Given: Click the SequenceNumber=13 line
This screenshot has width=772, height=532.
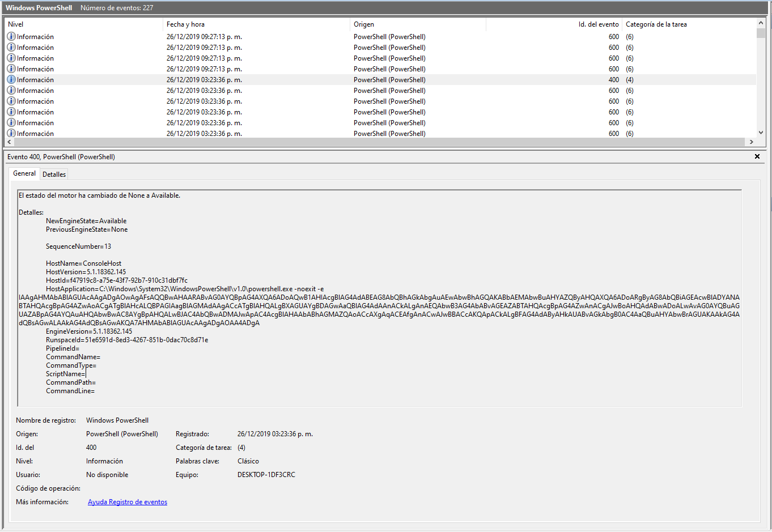Looking at the screenshot, I should click(78, 246).
